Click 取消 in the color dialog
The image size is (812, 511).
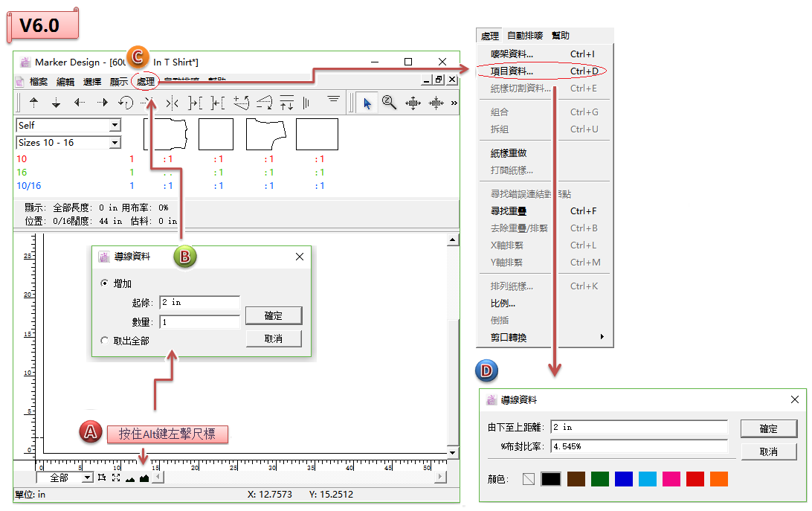768,451
